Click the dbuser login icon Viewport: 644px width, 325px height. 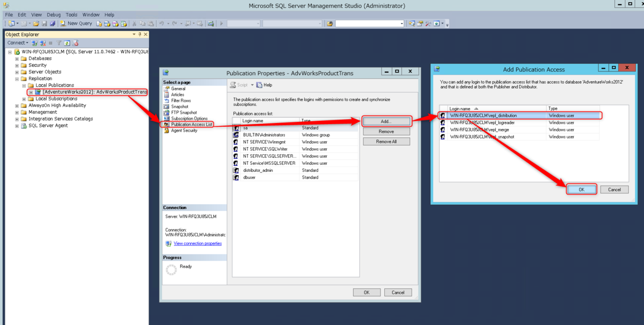236,177
